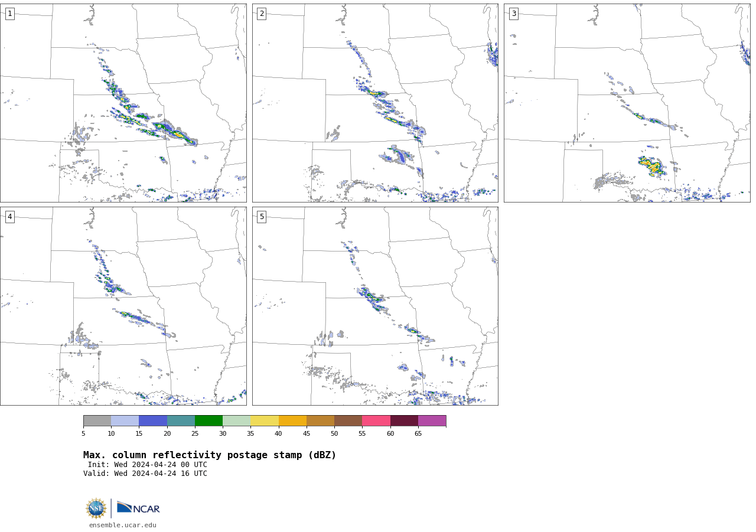Click the maroon 60-65 dBZ swatch

point(404,421)
